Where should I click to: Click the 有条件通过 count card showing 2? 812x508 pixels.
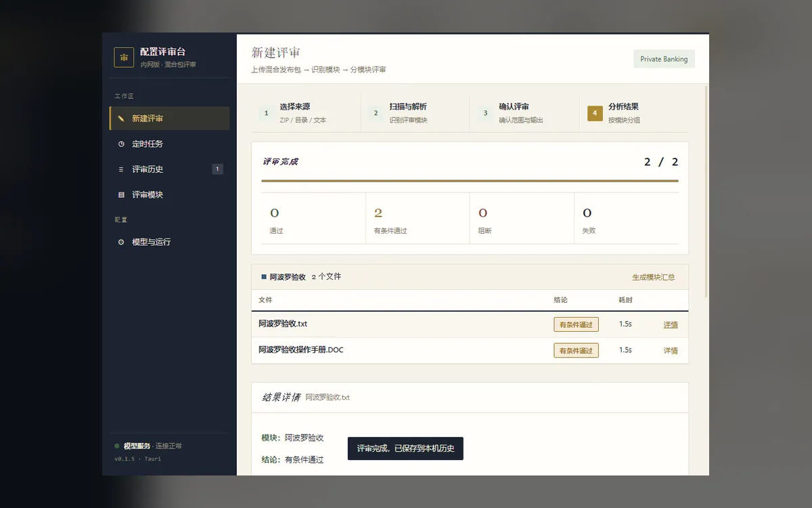click(x=418, y=219)
